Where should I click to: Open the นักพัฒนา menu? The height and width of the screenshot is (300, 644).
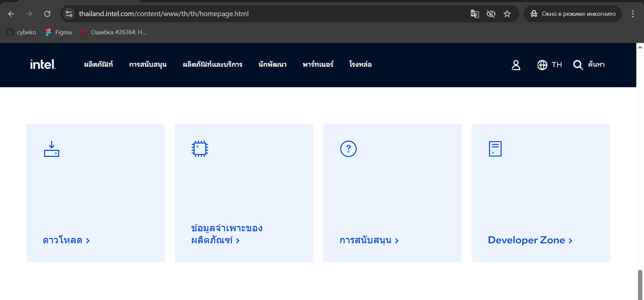point(273,64)
